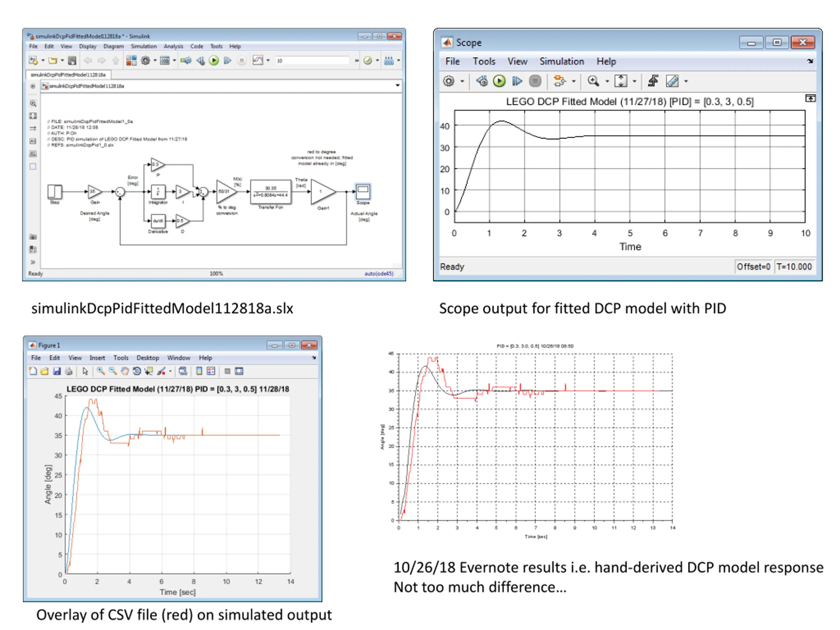Select the simulinkDcpPidFittedModel112818a tab
Image resolution: width=840 pixels, height=630 pixels.
[x=68, y=75]
